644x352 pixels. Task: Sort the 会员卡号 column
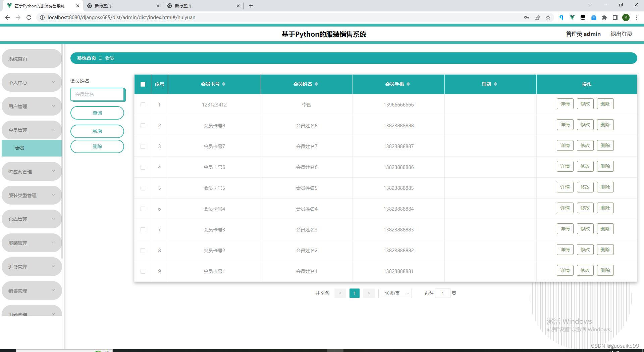pyautogui.click(x=224, y=84)
